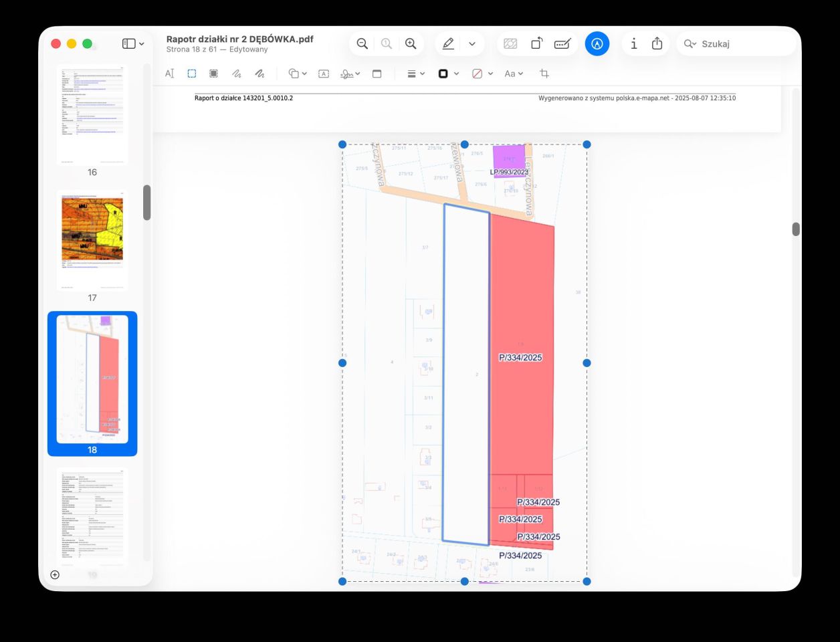
Task: Open the sidebar view menu
Action: [x=133, y=43]
